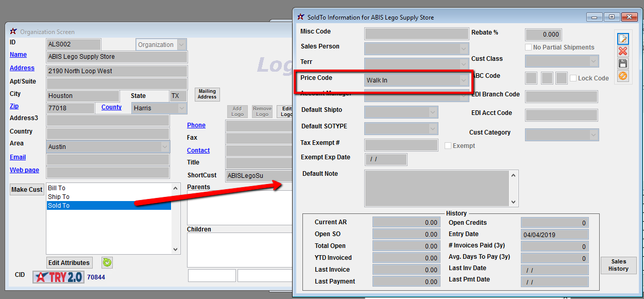This screenshot has height=299, width=644.
Task: Open the Sales Person dropdown
Action: (464, 48)
